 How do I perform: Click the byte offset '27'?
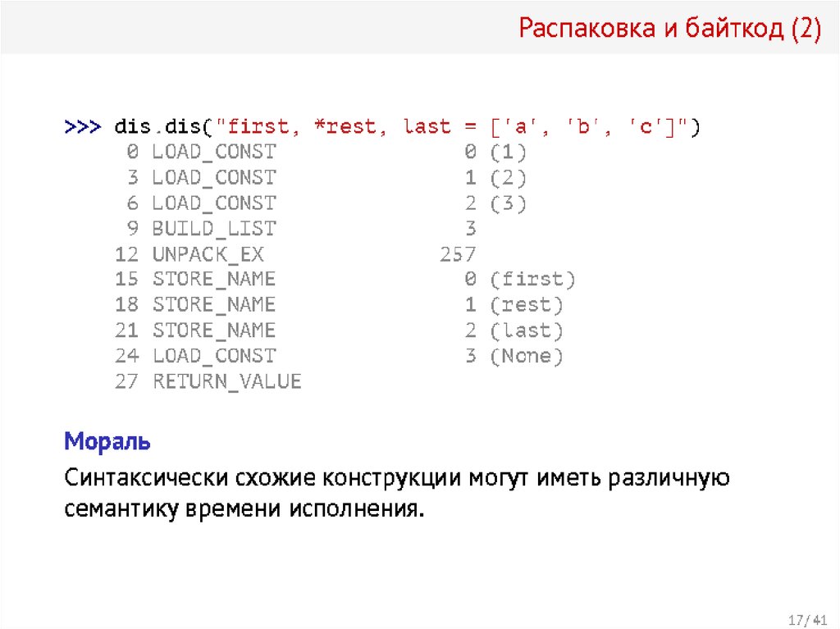coord(127,381)
